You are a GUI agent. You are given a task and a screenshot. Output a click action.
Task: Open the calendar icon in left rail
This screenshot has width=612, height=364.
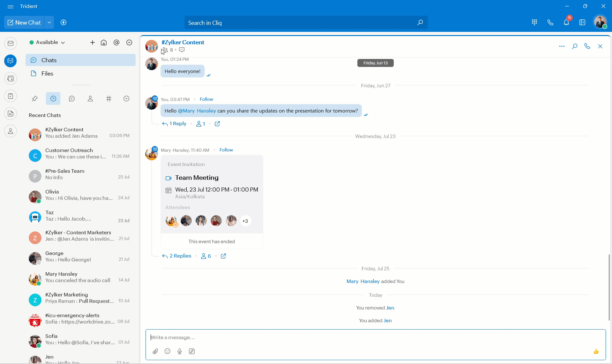point(11,78)
